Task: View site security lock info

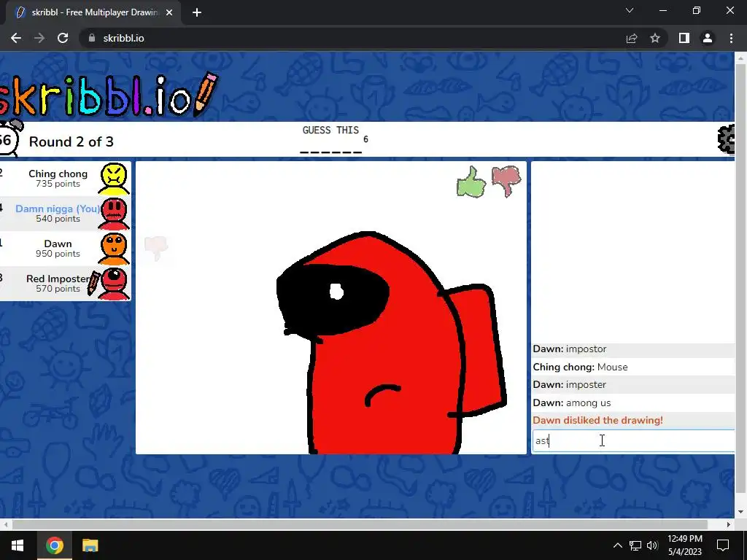Action: coord(92,38)
